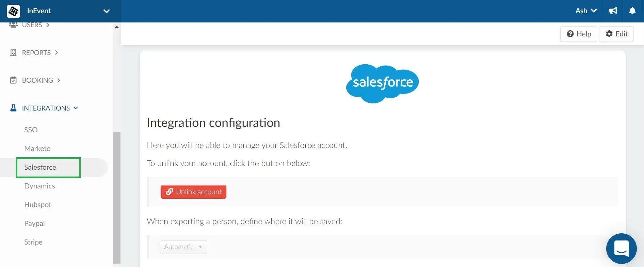
Task: Open the Automatic export destination dropdown
Action: click(x=183, y=247)
